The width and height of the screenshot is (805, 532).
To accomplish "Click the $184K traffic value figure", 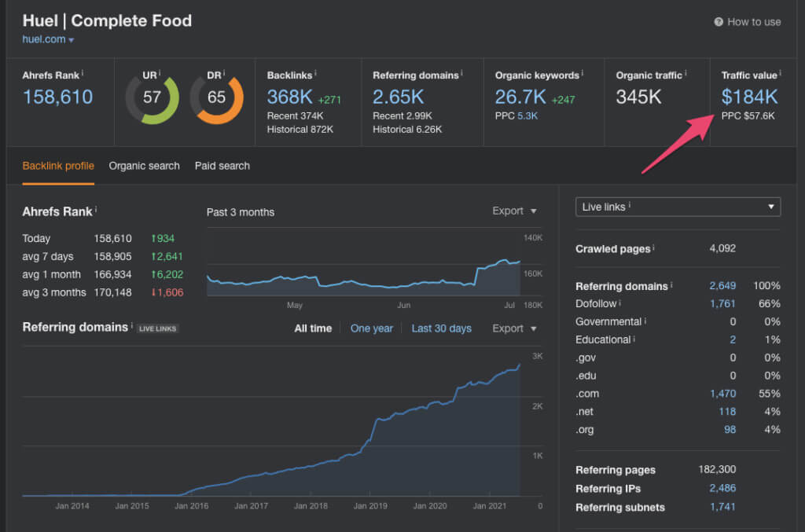I will (x=749, y=97).
